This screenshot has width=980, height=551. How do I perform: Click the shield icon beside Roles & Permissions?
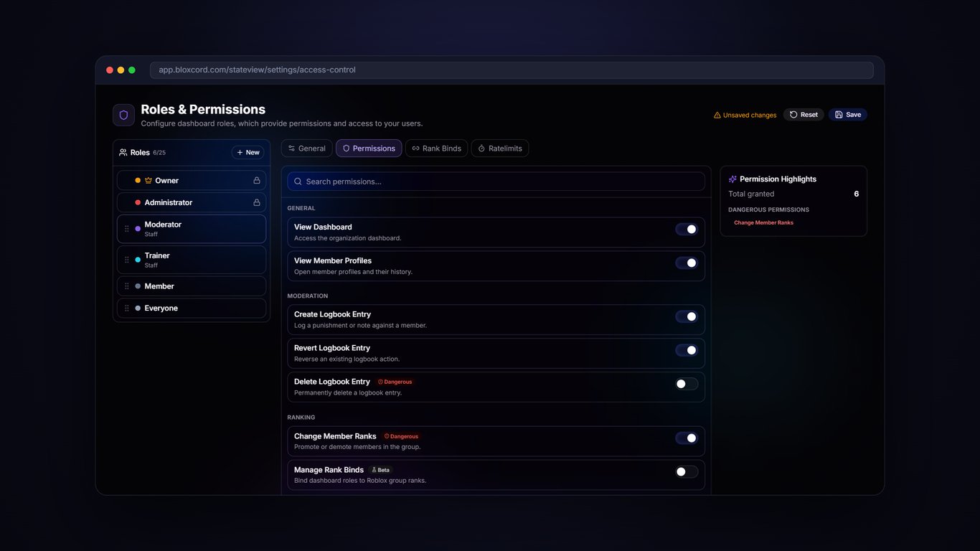[x=123, y=115]
